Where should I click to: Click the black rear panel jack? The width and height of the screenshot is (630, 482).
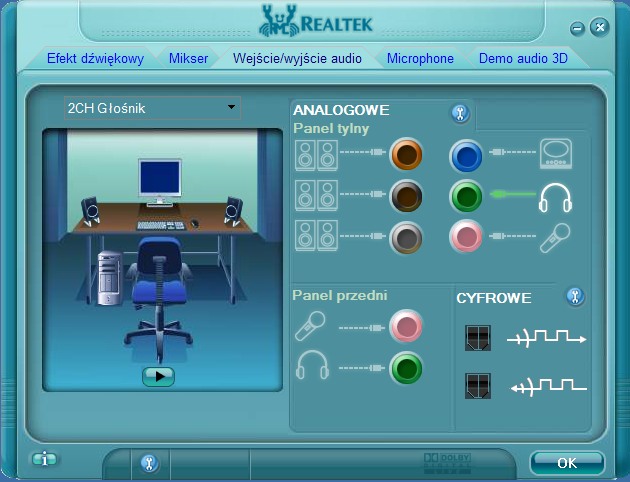tap(406, 196)
